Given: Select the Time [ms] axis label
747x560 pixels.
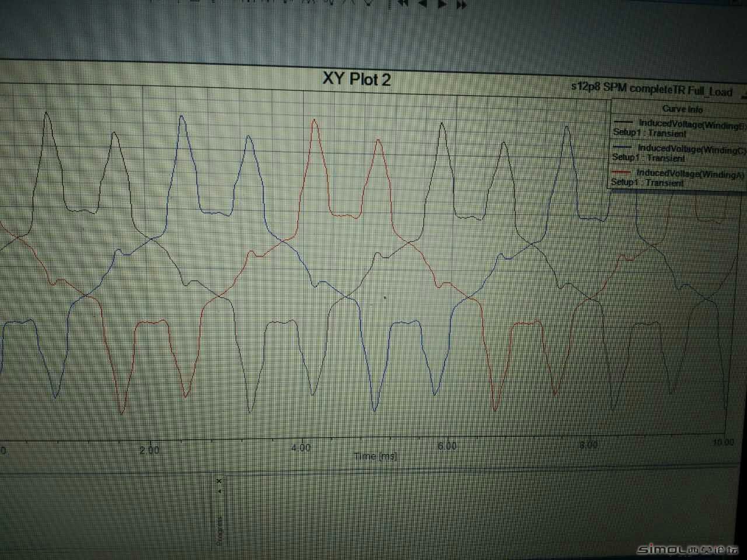Looking at the screenshot, I should pos(375,456).
